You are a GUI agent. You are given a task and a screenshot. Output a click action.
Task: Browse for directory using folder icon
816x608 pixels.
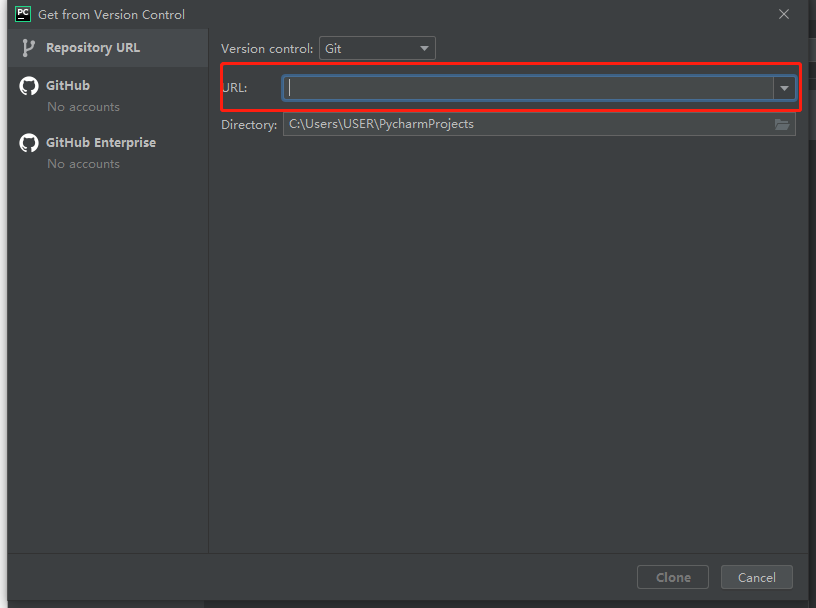coord(782,124)
